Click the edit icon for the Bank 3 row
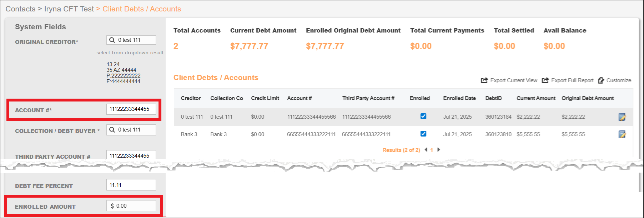Viewport: 644px width, 218px height. (x=622, y=134)
